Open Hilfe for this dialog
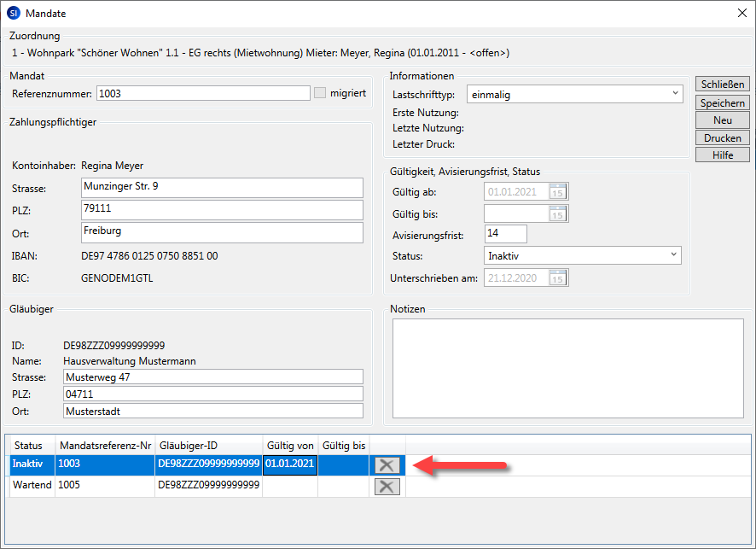This screenshot has height=549, width=756. [x=722, y=155]
